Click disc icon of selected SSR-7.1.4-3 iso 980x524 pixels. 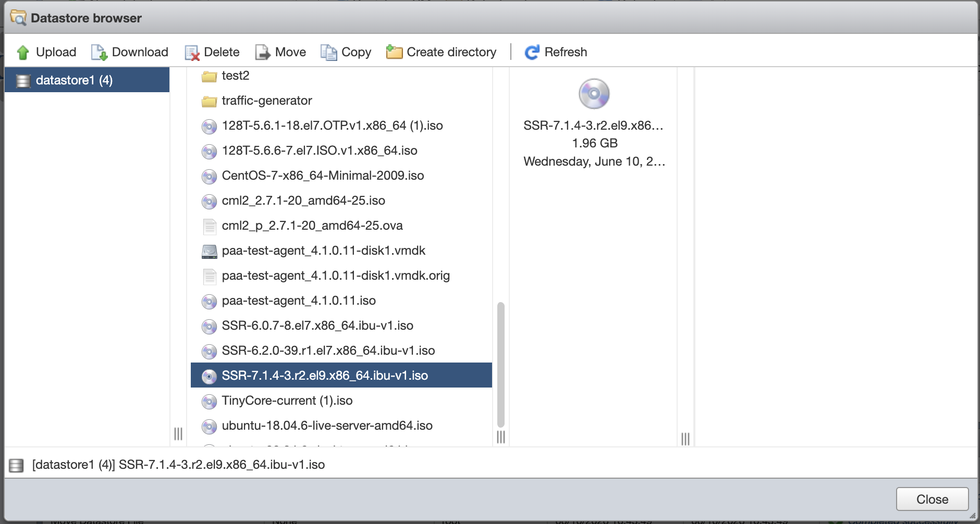(x=209, y=376)
